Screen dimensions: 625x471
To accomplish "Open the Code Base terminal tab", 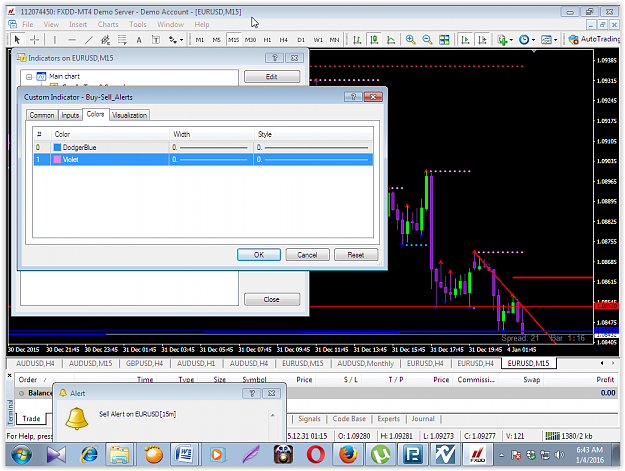I will [x=349, y=419].
